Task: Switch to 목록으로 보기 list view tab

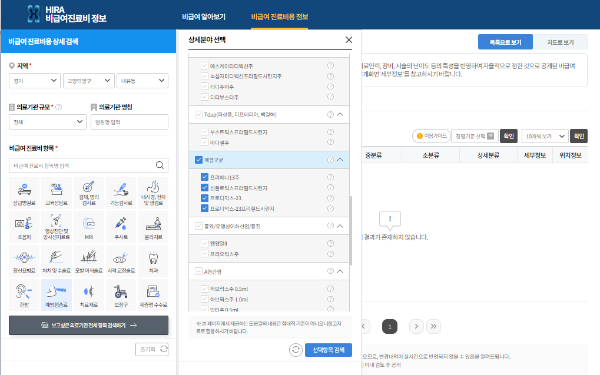Action: 505,42
